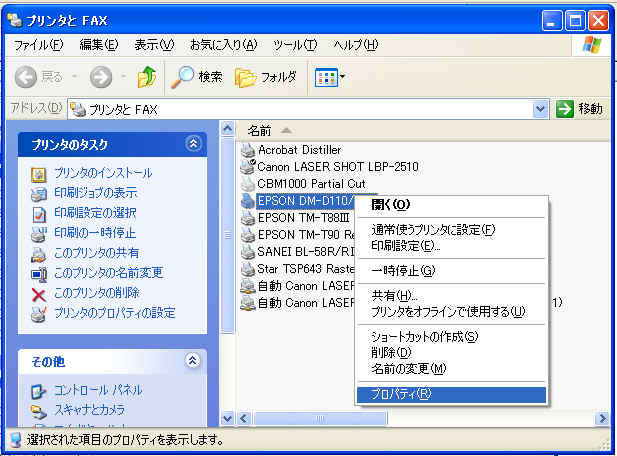The image size is (617, 456).
Task: Choose 共有(H)... in context menu
Action: pyautogui.click(x=451, y=295)
